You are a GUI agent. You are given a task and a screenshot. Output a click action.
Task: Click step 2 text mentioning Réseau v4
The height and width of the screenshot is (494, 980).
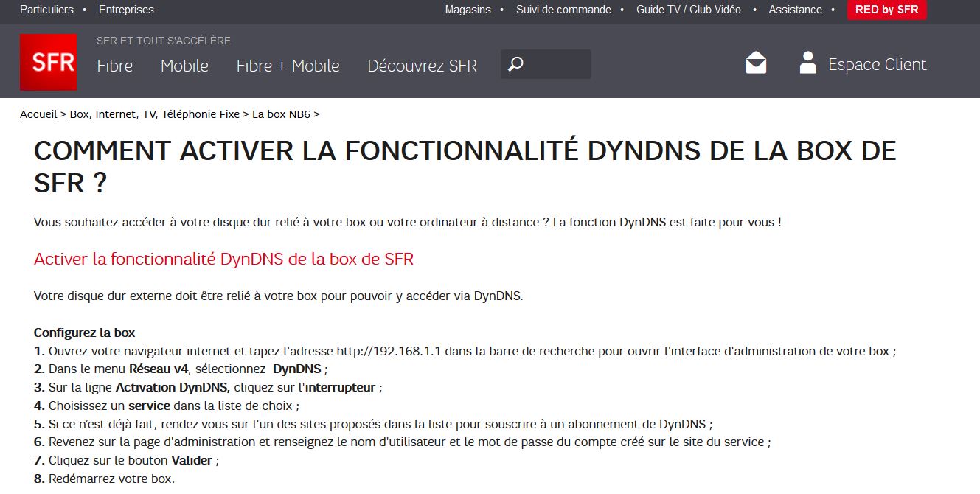tap(181, 369)
